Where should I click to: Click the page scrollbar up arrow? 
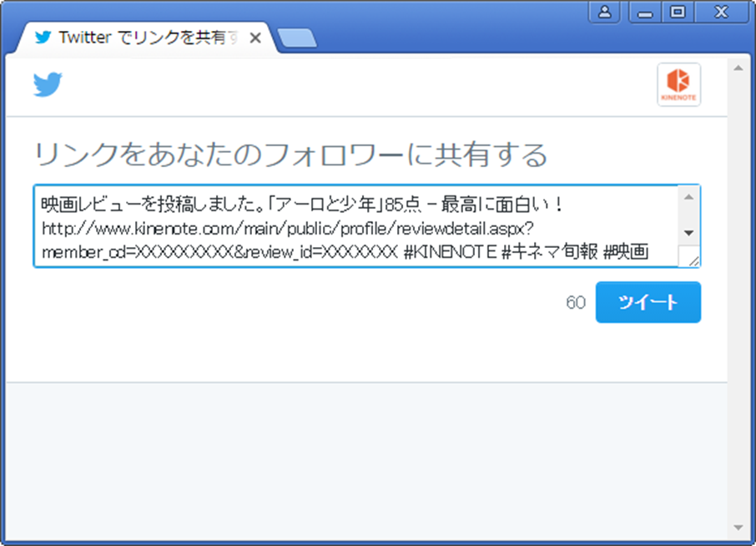tap(738, 68)
